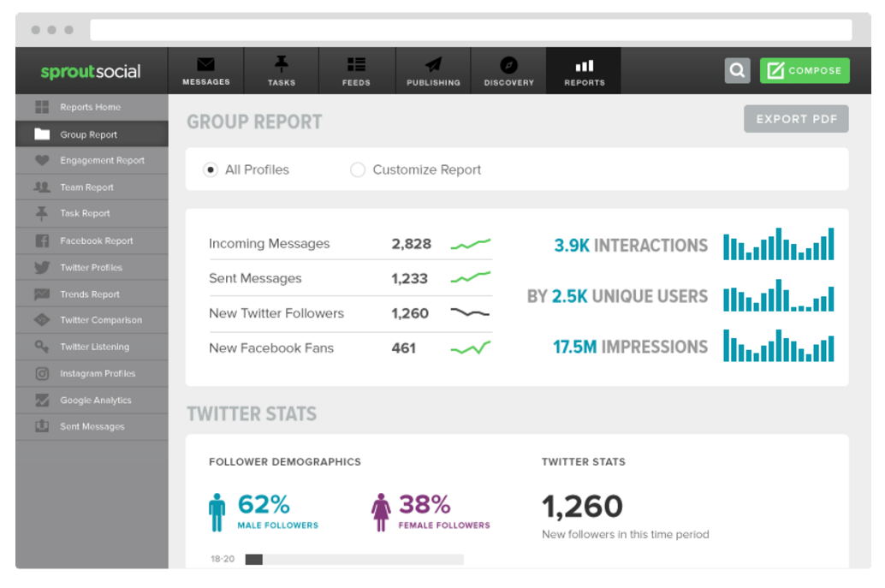Click the Team Report people icon
Viewport: 885px width, 588px height.
(x=42, y=187)
